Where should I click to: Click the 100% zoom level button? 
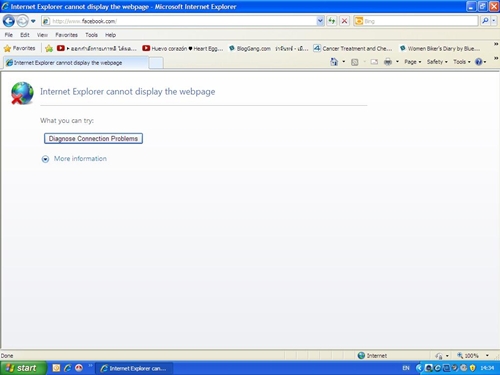pos(468,356)
